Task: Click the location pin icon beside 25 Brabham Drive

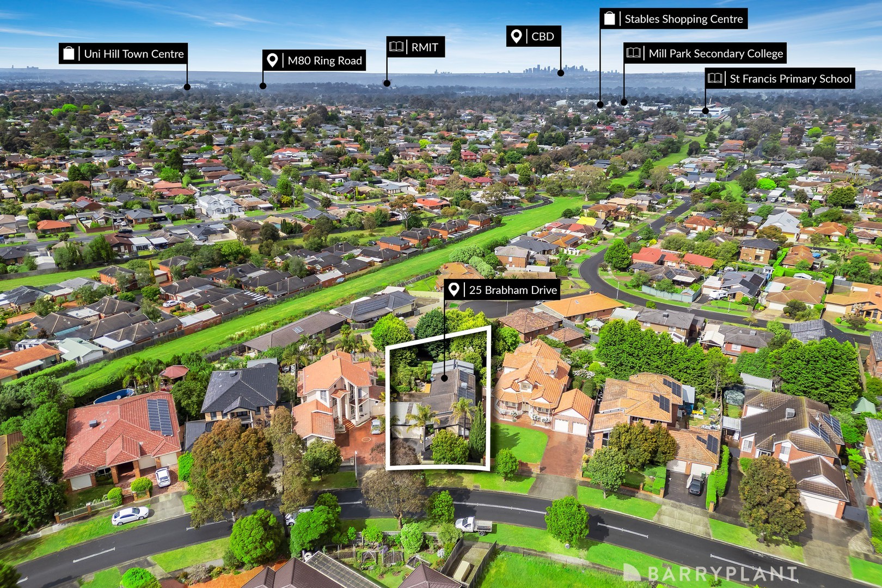Action: (454, 290)
